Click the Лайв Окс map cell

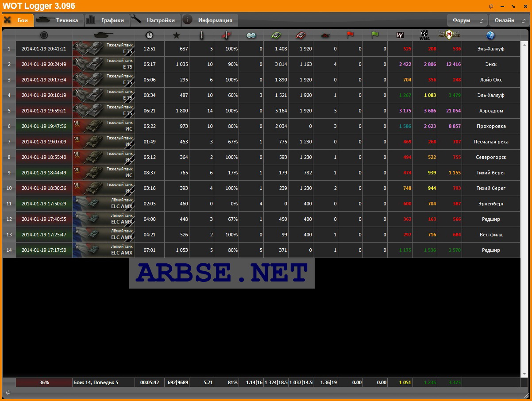click(491, 80)
